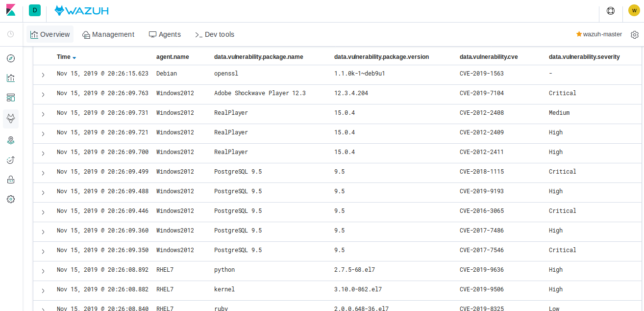The image size is (644, 311).
Task: Open the Dev Tools lock-shaped sidebar icon
Action: click(x=11, y=180)
